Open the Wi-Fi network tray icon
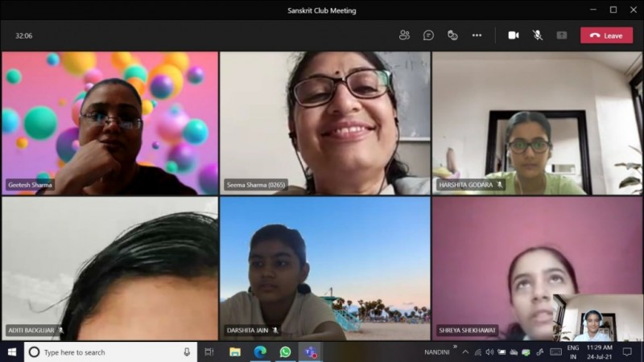The image size is (644, 362). [477, 352]
